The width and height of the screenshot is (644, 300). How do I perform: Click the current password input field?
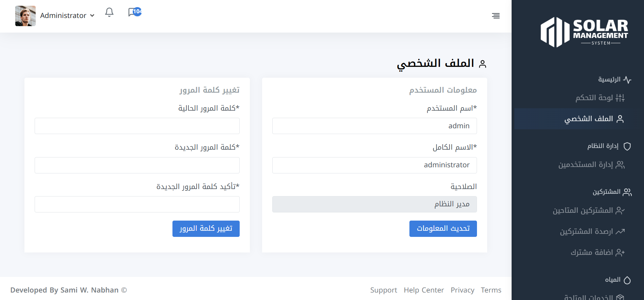point(137,126)
